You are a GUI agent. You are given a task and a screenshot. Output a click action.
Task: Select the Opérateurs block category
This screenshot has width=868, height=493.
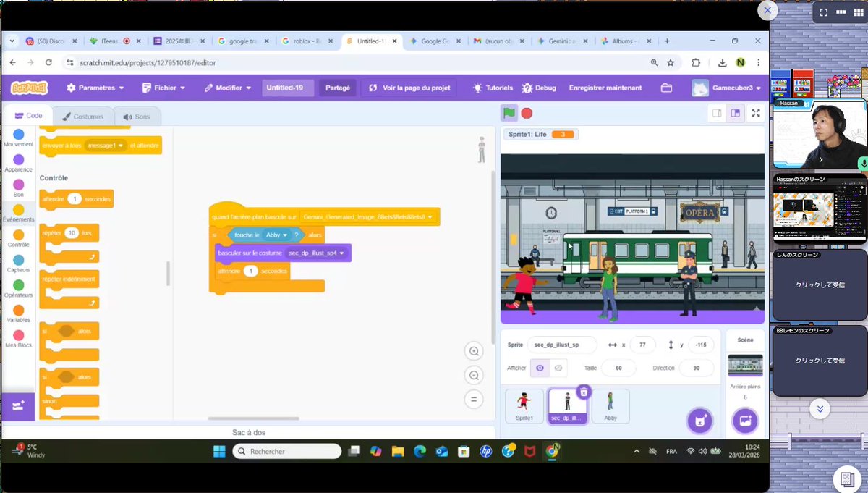pos(18,289)
